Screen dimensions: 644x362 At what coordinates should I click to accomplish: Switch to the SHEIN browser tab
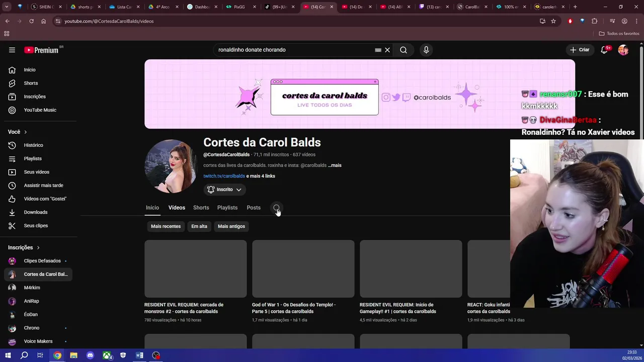45,7
